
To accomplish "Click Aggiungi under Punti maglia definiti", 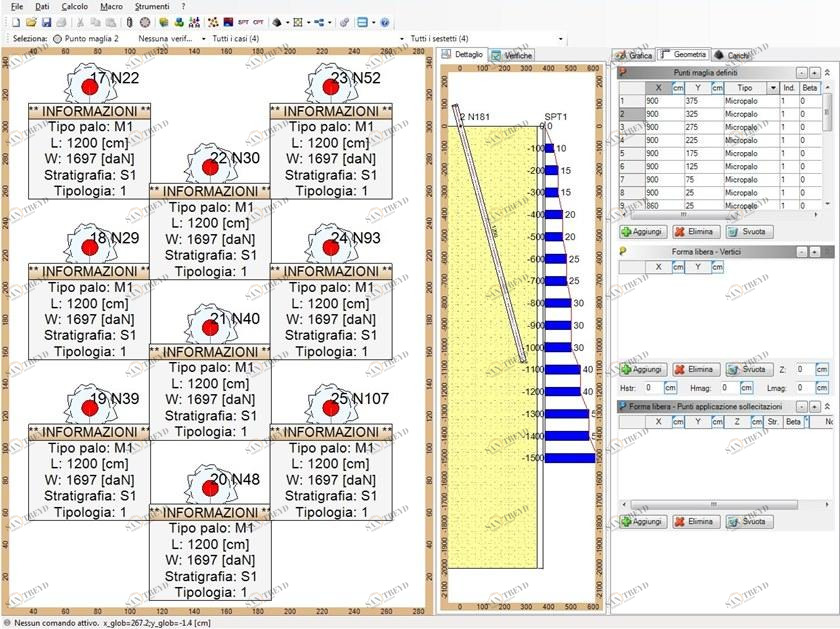I will (642, 231).
